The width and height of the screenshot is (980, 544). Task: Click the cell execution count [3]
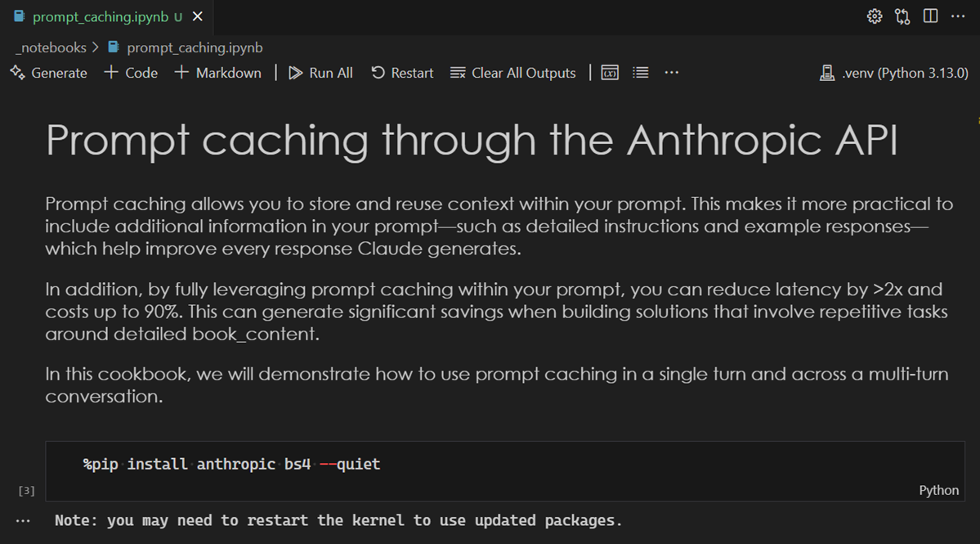coord(25,490)
